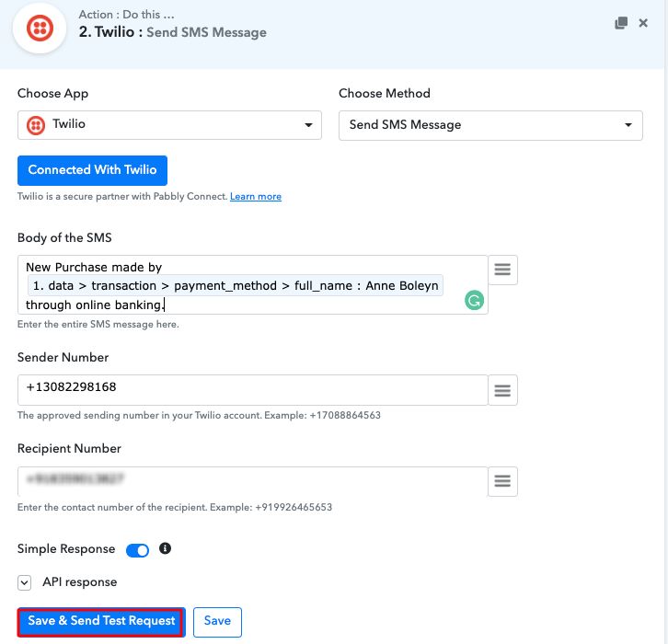The width and height of the screenshot is (668, 644).
Task: Click the Save button
Action: 217,622
